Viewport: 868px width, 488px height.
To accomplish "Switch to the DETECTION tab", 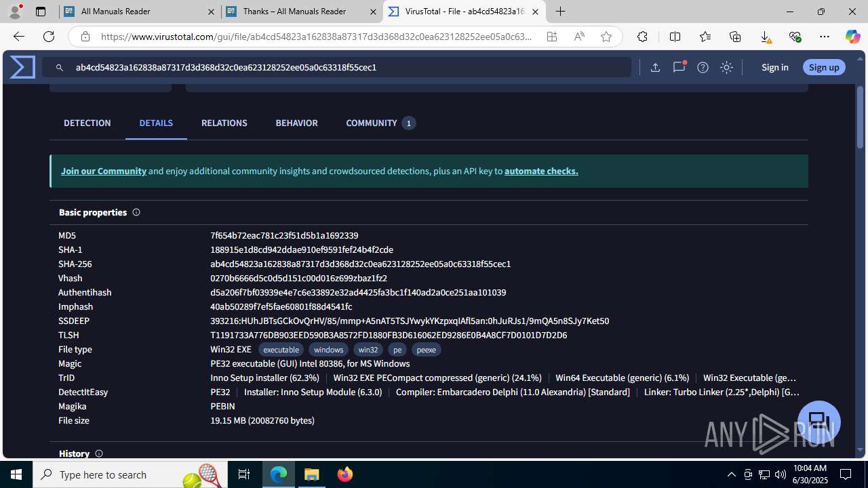I will 87,123.
